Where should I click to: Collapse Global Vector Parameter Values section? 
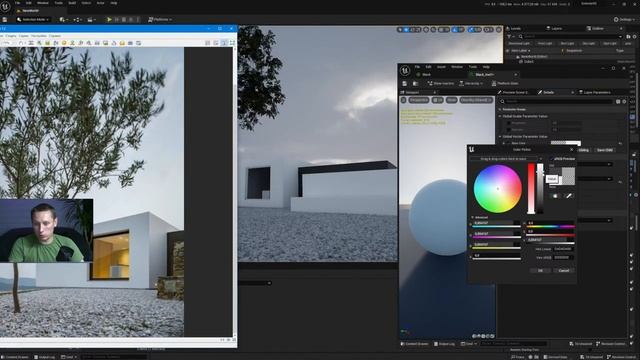pos(500,136)
